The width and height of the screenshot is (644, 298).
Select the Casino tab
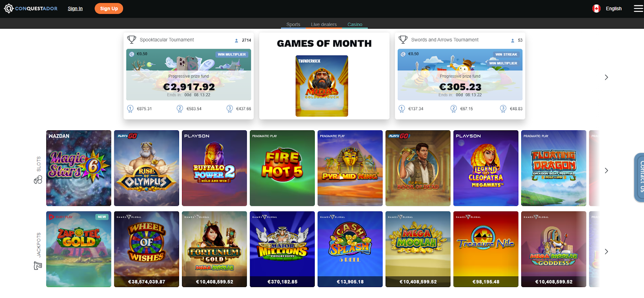coord(355,25)
